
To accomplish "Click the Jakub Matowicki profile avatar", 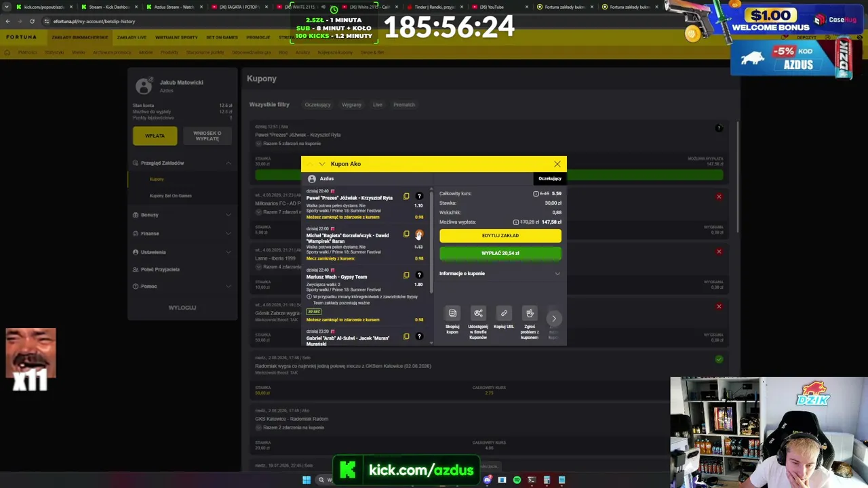I will click(x=144, y=85).
